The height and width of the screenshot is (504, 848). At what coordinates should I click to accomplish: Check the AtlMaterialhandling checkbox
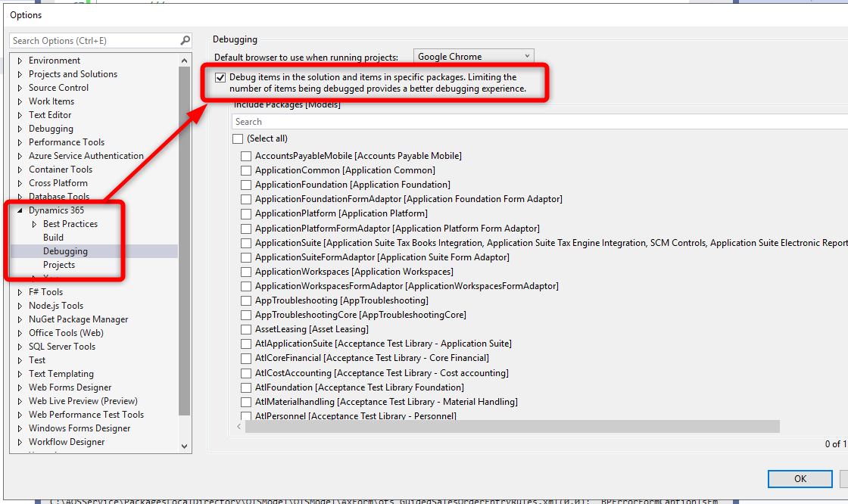(246, 402)
